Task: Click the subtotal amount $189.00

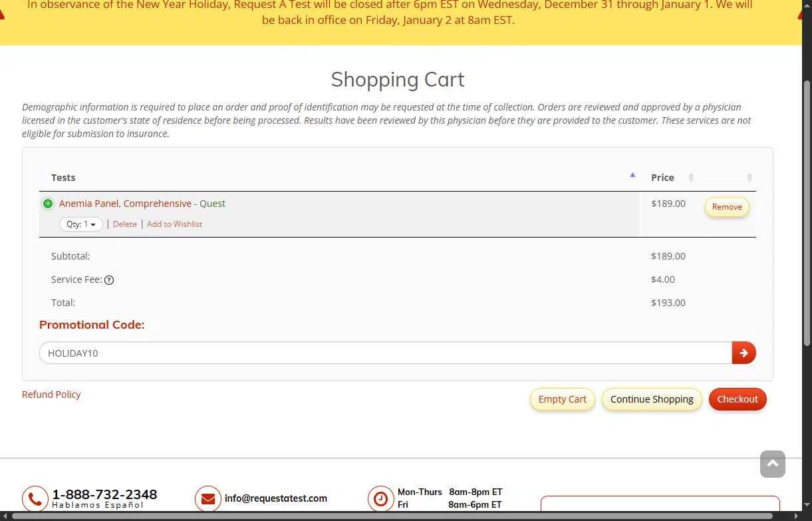Action: [668, 256]
